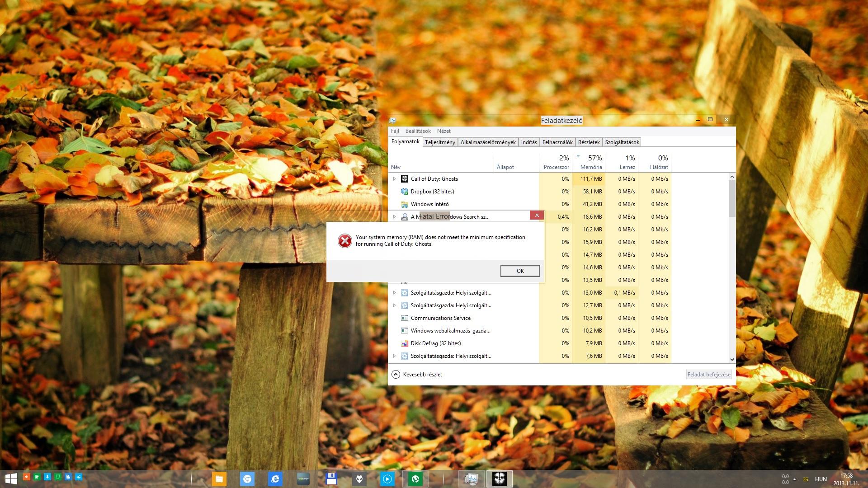This screenshot has width=868, height=488.
Task: Sort by the Név column header
Action: 441,163
